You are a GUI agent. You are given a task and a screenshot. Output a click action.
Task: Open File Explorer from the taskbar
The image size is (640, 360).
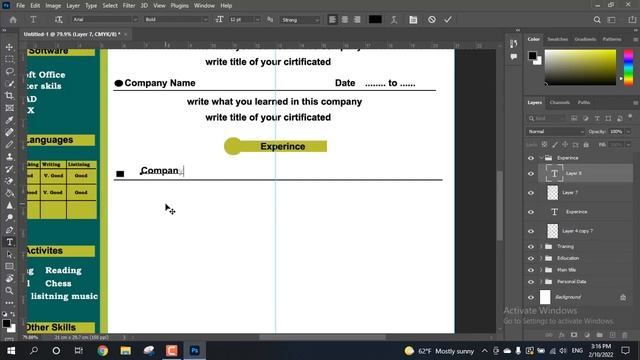pyautogui.click(x=125, y=351)
